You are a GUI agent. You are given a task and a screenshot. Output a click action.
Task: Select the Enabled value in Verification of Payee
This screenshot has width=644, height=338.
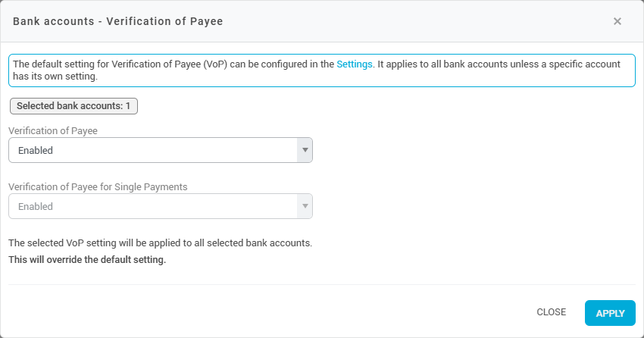pos(36,150)
